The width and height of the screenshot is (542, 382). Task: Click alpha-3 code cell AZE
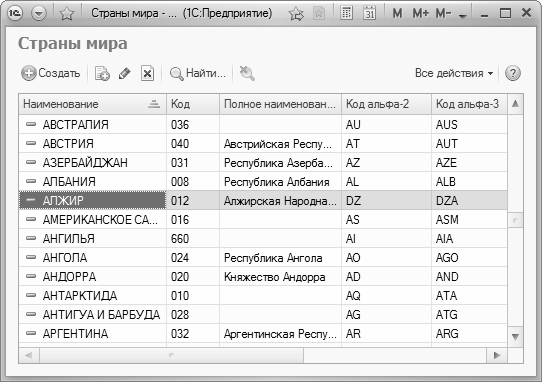coord(469,162)
